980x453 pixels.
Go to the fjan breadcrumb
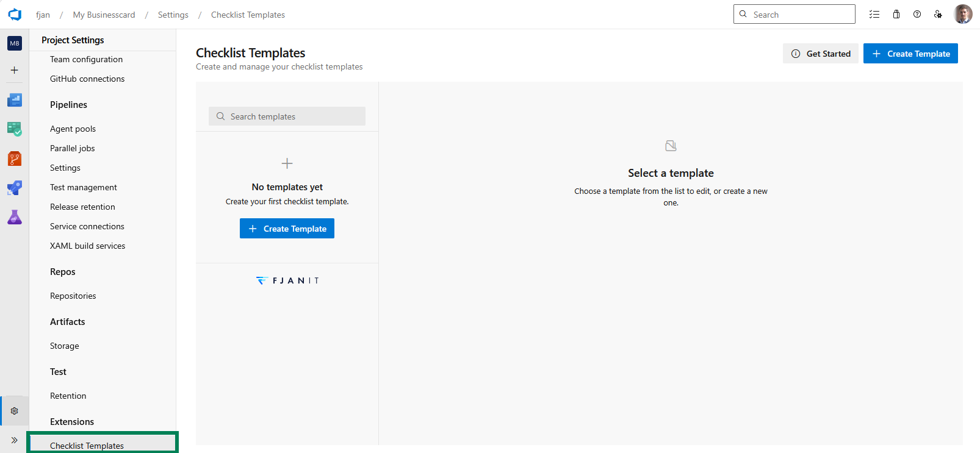pos(43,15)
